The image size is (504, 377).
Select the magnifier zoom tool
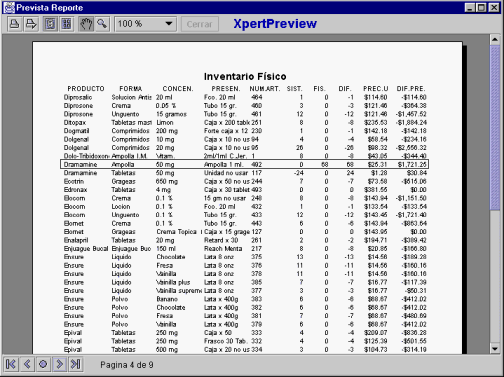pyautogui.click(x=102, y=24)
